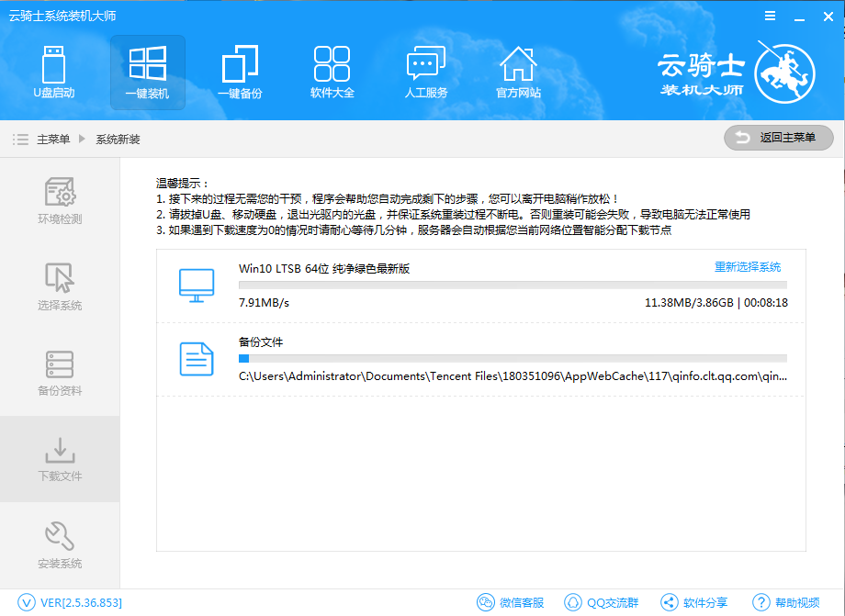Screen dimensions: 845x616
Task: Select the 备份资料 step
Action: 60,373
